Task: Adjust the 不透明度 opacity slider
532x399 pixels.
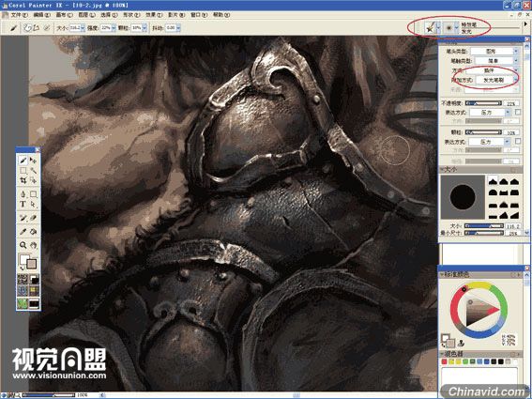Action: (483, 103)
